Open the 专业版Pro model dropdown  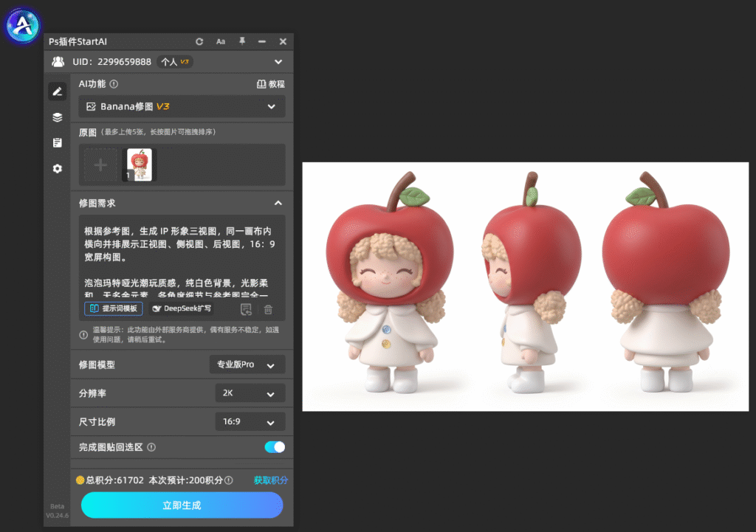(247, 365)
